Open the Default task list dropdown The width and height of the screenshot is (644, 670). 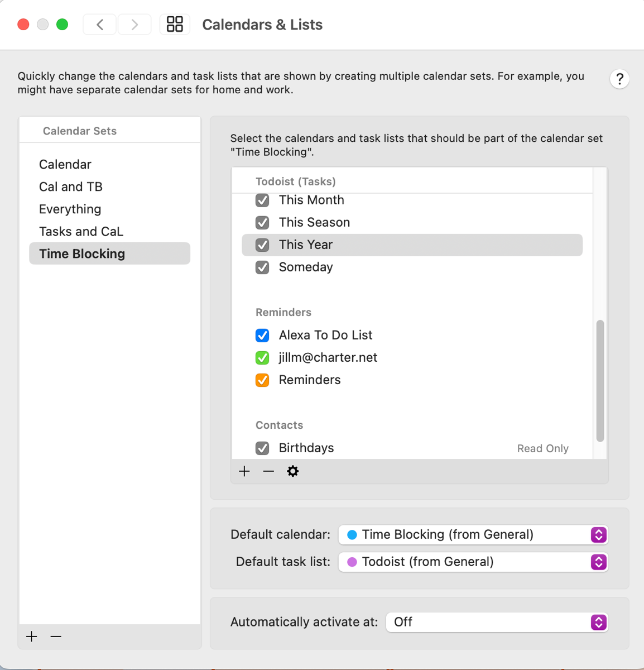coord(473,562)
